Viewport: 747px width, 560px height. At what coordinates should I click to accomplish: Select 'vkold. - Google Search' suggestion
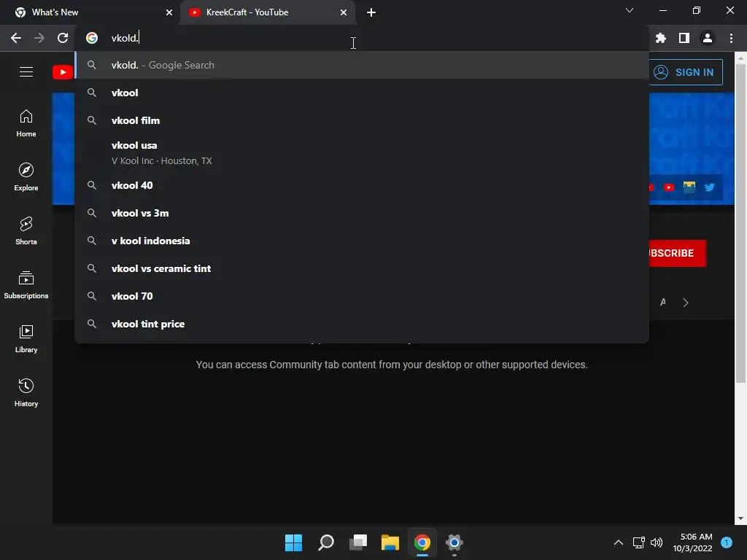pyautogui.click(x=362, y=65)
